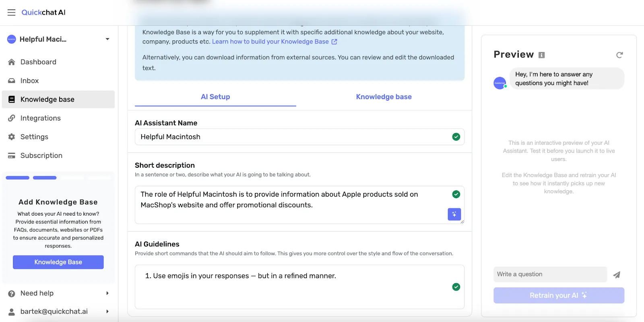Open Subscription in the sidebar
Viewport: 644px width, 322px height.
58,156
